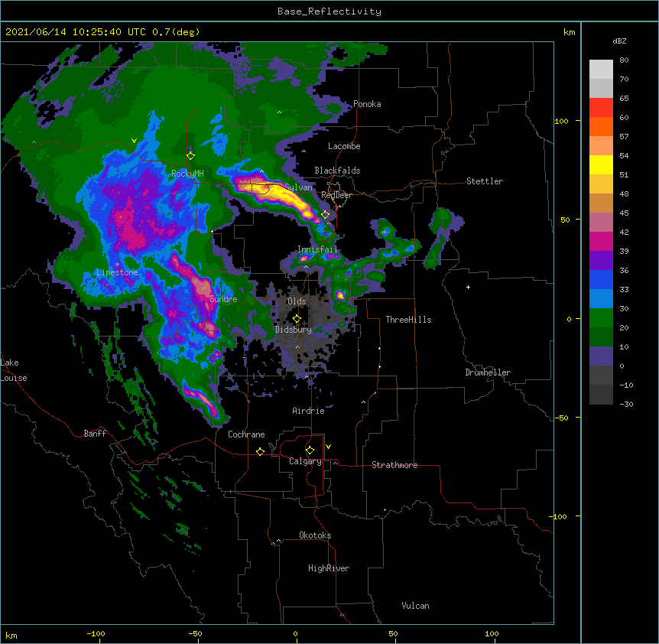Select the Vulcan label
Screen dimensions: 659x644
coord(415,606)
